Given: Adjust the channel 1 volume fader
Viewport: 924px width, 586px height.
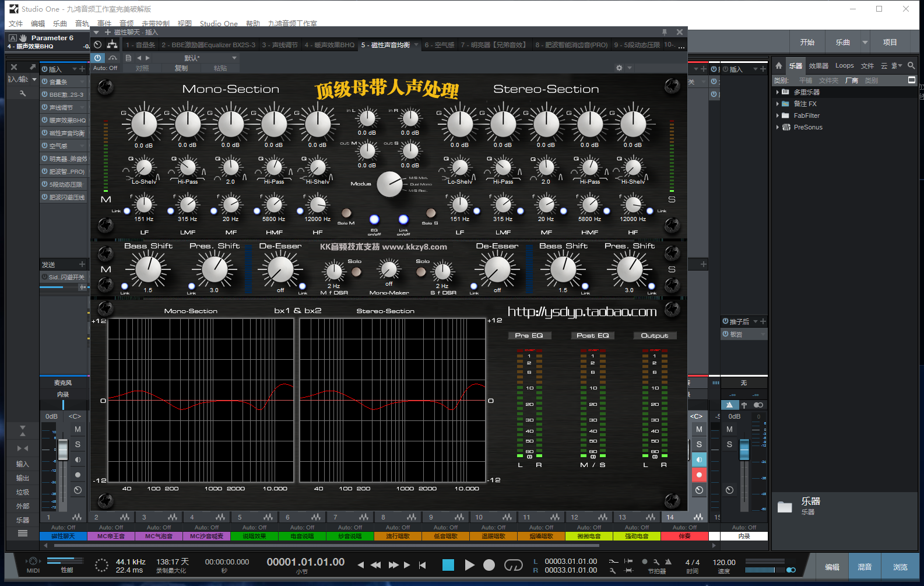Looking at the screenshot, I should pyautogui.click(x=63, y=450).
